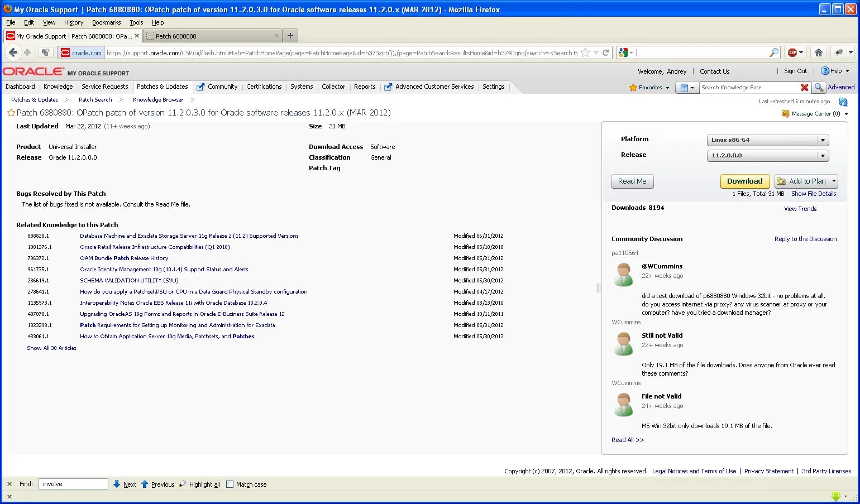Click the Help question mark icon

[825, 71]
